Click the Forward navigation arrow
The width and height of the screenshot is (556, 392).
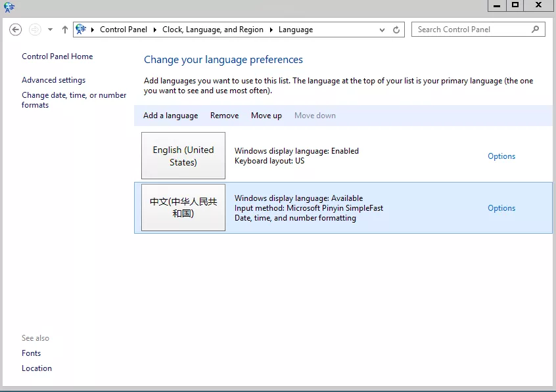pyautogui.click(x=35, y=30)
